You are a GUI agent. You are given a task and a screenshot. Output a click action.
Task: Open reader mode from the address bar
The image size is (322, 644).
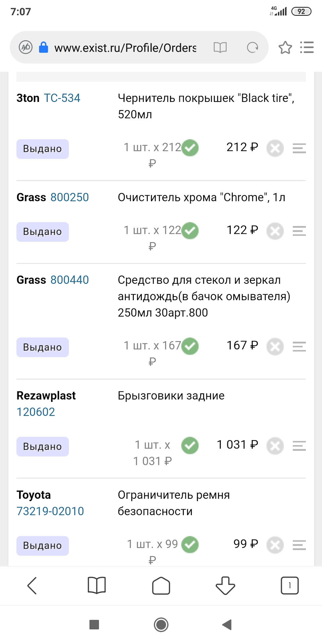click(x=220, y=47)
